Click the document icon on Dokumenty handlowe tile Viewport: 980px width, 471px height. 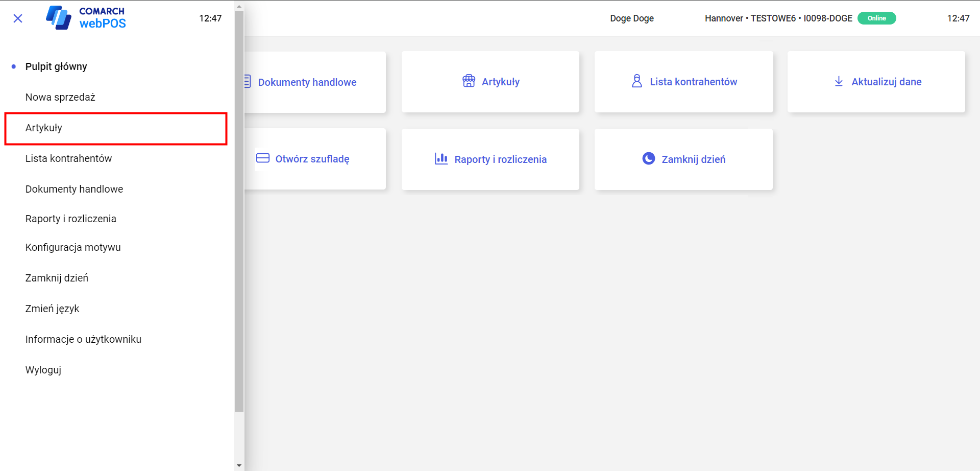(x=248, y=82)
